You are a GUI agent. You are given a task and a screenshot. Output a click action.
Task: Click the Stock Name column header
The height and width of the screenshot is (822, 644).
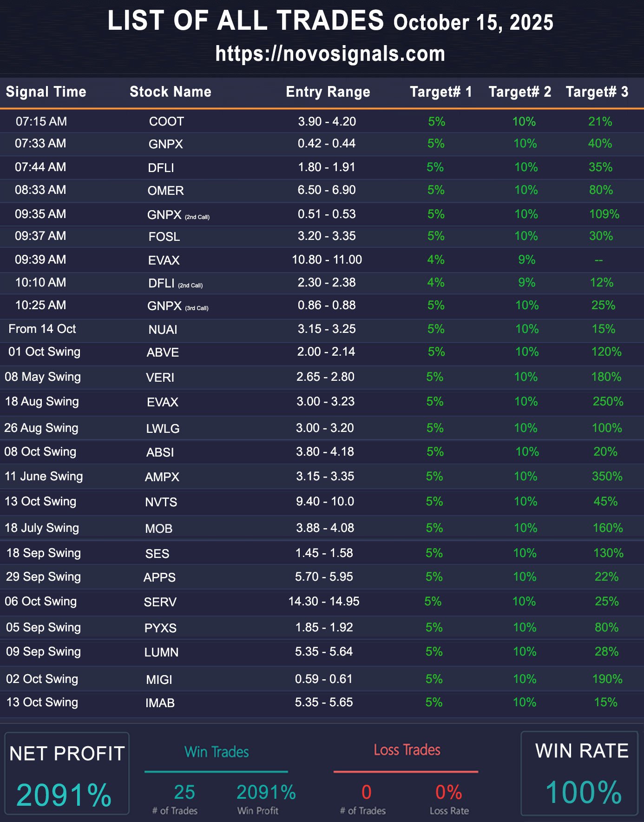[x=170, y=92]
